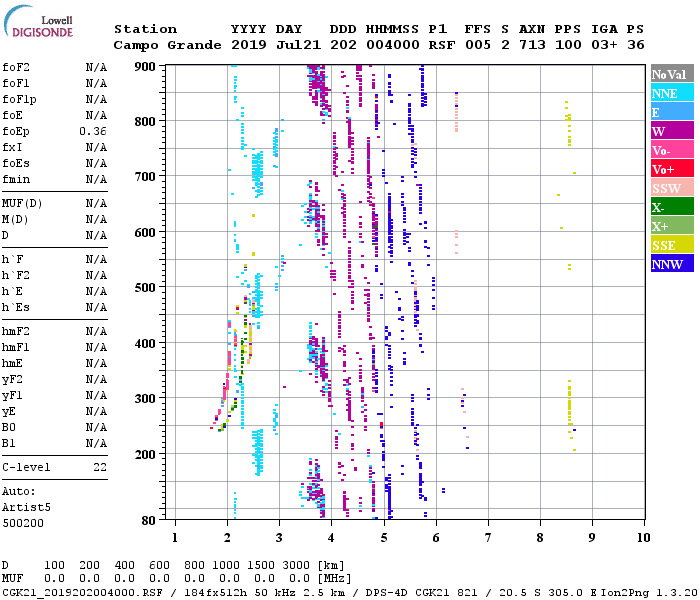Select the Vo+ red legend swatch
Image resolution: width=700 pixels, height=600 pixels.
coord(672,169)
